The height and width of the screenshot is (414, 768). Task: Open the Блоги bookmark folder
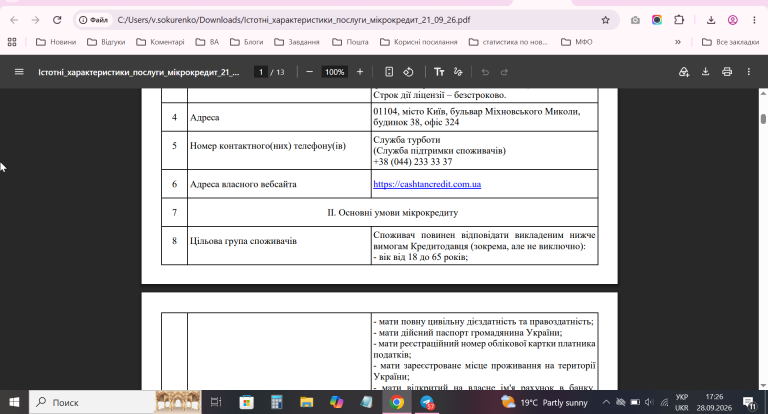[247, 42]
